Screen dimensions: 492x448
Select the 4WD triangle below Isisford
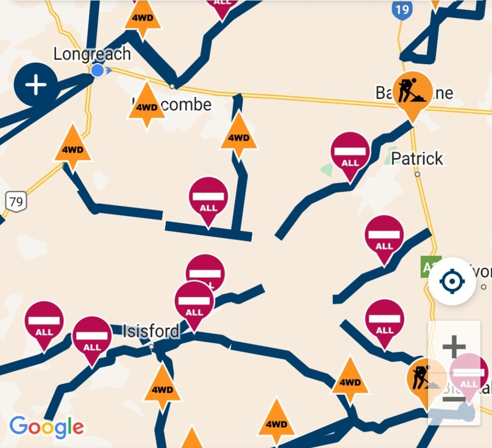pyautogui.click(x=162, y=387)
